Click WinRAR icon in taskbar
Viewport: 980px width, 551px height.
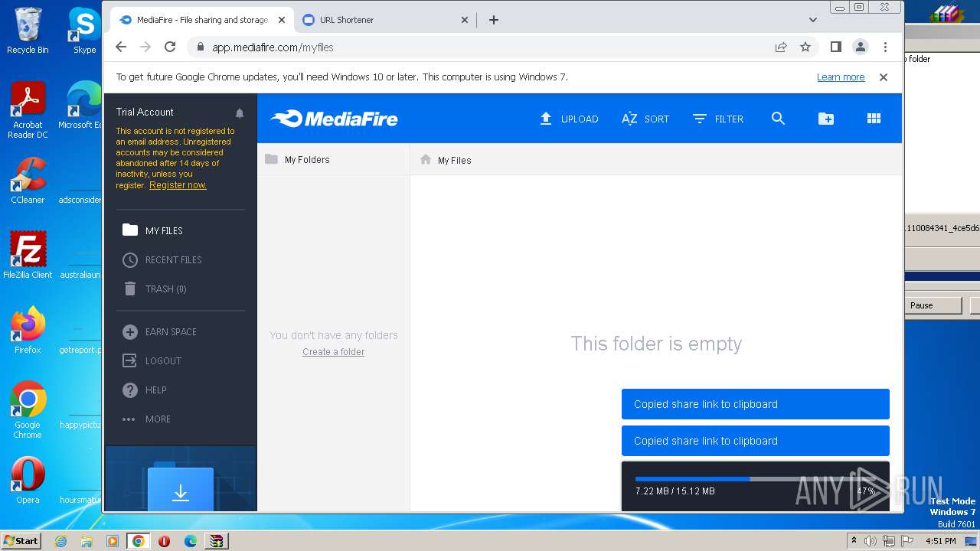click(217, 541)
